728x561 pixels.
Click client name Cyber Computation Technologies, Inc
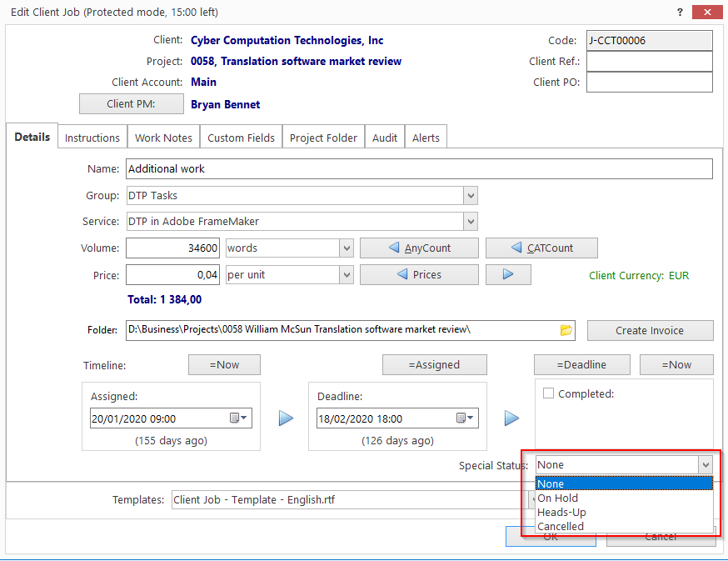coord(287,41)
